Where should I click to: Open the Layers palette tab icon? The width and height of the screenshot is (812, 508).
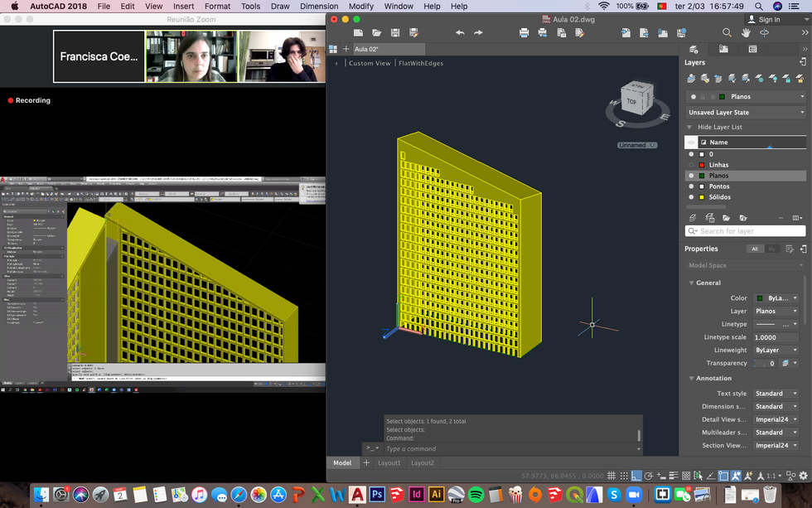coord(694,49)
